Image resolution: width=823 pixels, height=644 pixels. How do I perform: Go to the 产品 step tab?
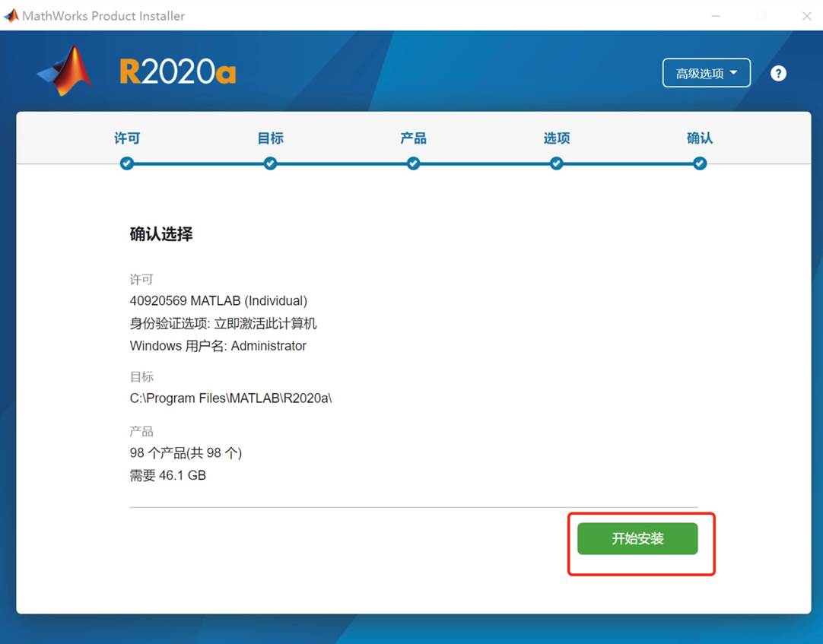click(413, 138)
